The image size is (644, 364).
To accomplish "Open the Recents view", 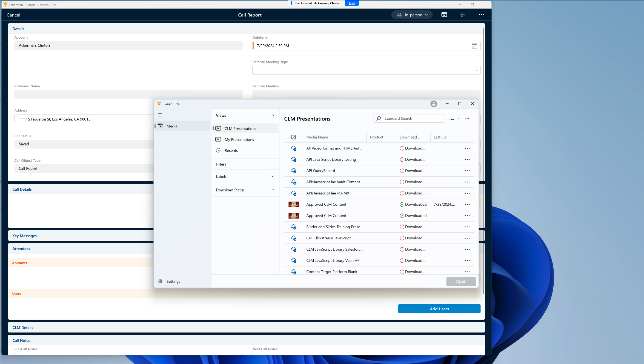I will [231, 150].
